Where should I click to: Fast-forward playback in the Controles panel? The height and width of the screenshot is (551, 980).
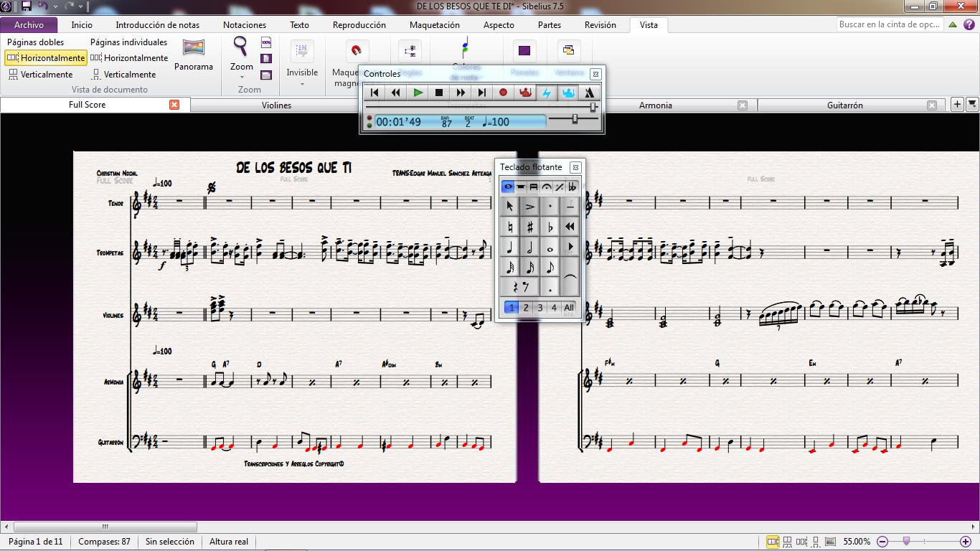tap(461, 93)
